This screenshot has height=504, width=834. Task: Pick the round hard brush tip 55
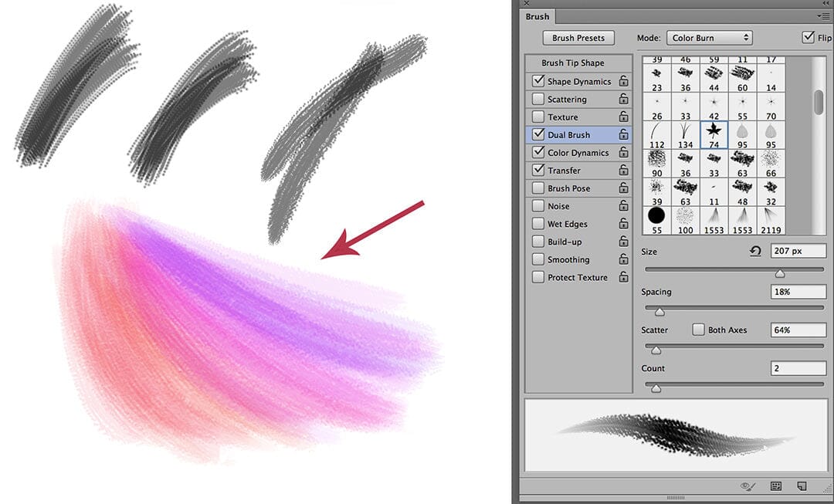tap(656, 216)
